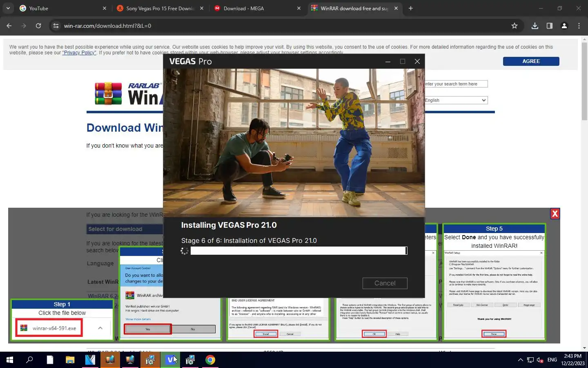Click the AGREE cookie button
Viewport: 588px width, 368px height.
(531, 61)
